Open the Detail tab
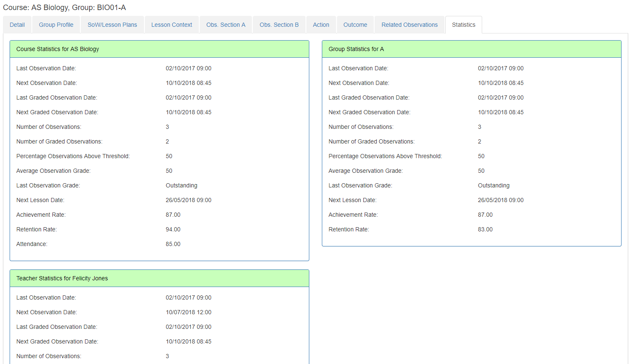Viewport: 632px width, 364px height. [x=17, y=25]
